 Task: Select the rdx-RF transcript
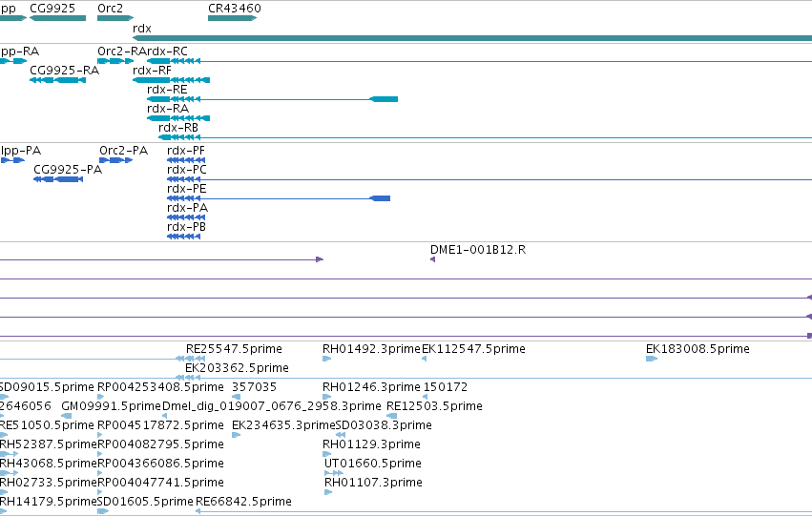click(x=171, y=80)
